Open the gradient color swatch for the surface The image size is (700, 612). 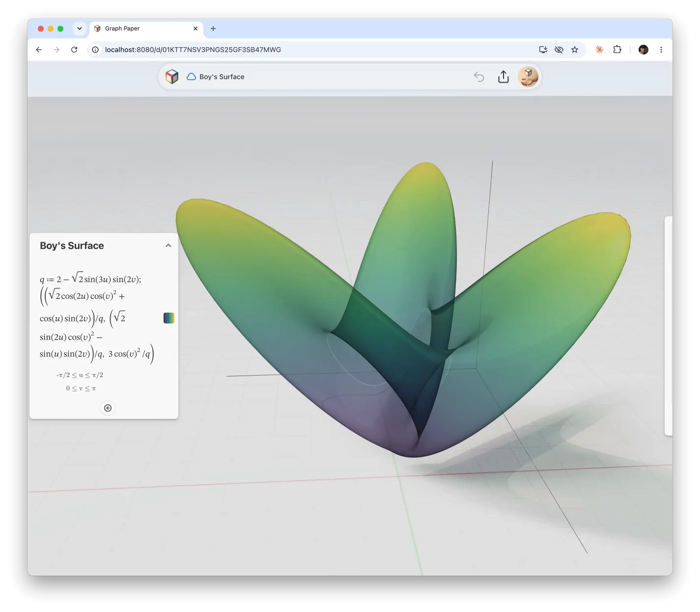pos(169,318)
